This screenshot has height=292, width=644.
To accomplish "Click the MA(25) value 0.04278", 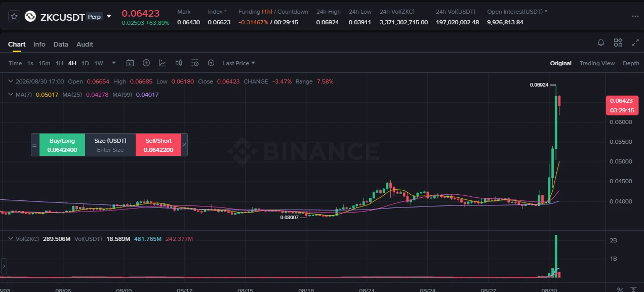I will [x=97, y=95].
